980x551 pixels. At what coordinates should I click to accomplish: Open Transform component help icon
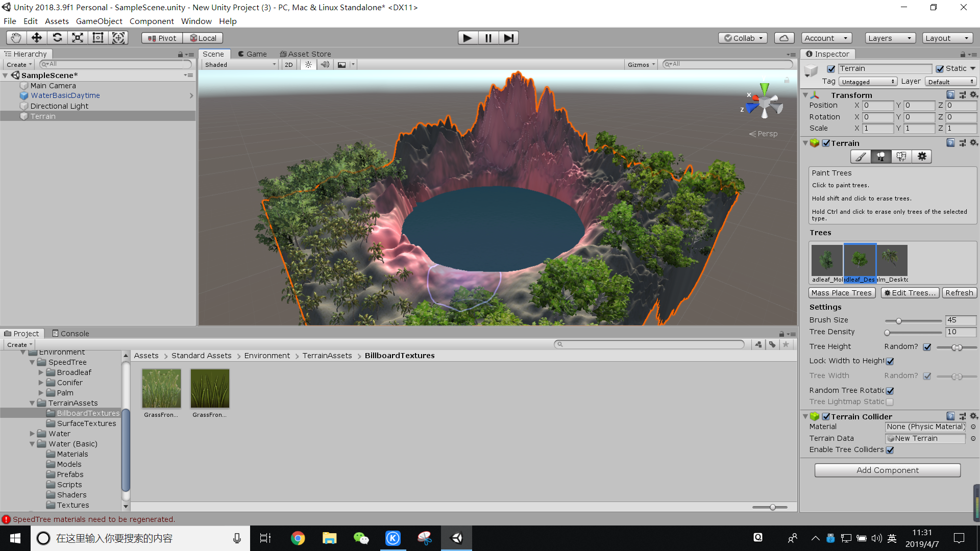(x=950, y=95)
